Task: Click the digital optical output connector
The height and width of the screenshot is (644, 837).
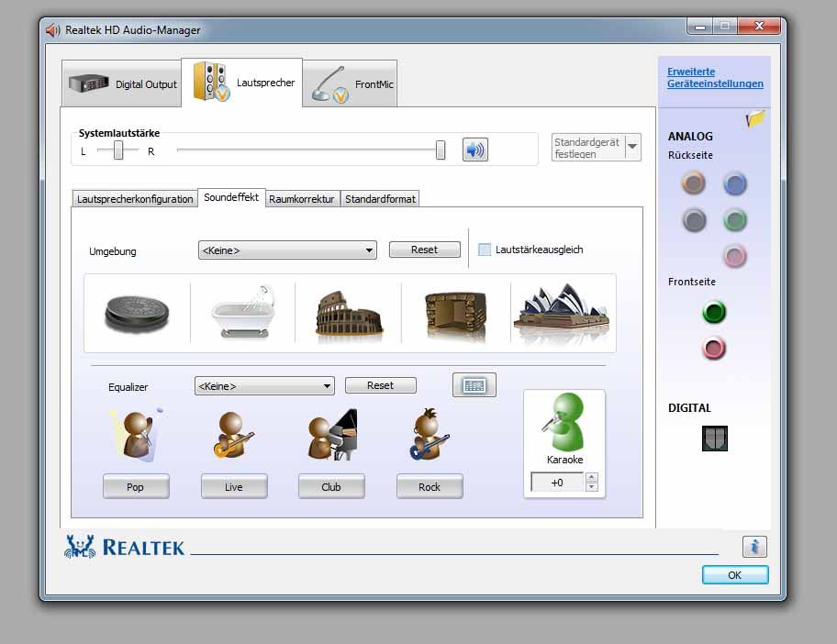Action: [x=715, y=438]
